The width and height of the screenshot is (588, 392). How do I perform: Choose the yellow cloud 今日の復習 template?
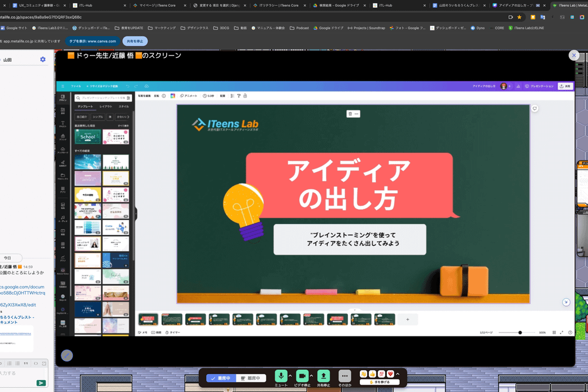click(88, 195)
